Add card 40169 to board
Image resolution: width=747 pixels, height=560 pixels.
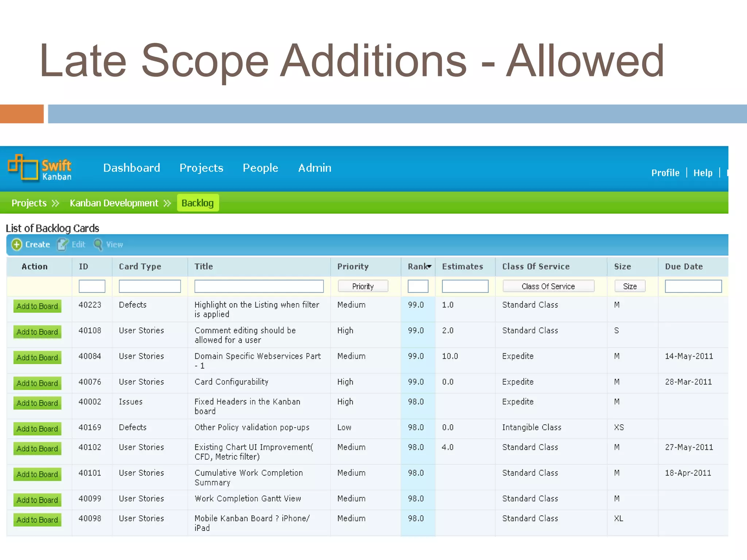pos(37,429)
